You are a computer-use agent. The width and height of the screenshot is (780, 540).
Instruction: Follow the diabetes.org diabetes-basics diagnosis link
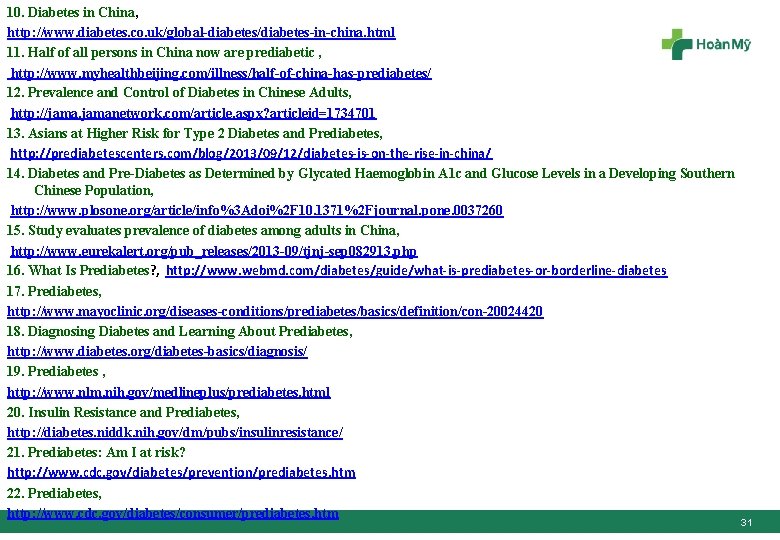pyautogui.click(x=157, y=352)
